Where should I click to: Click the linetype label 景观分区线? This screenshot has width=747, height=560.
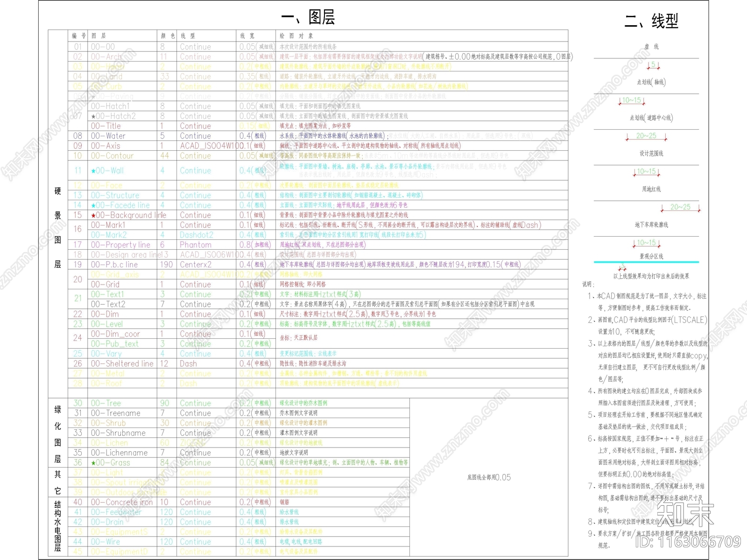point(651,256)
